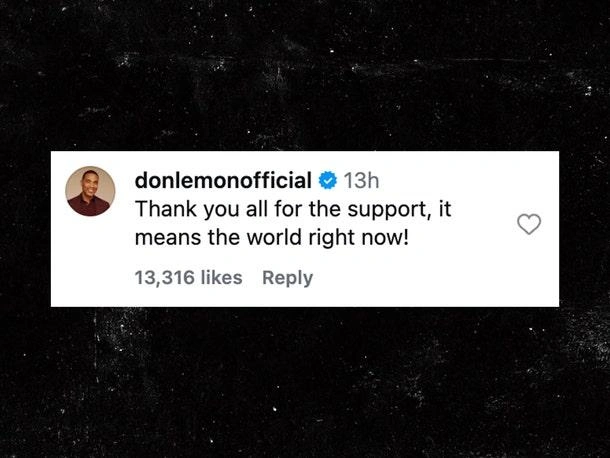Viewport: 610px width, 458px height.
Task: Click the blue verified badge
Action: 328,181
